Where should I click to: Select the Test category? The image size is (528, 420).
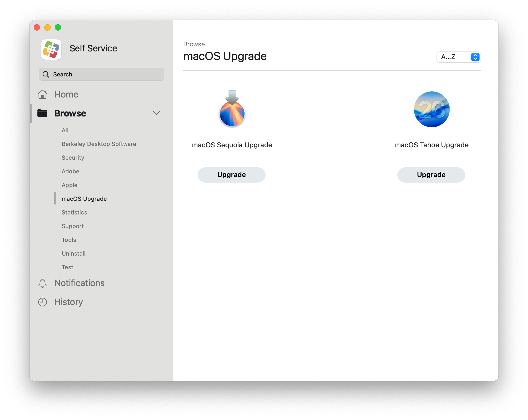point(67,267)
